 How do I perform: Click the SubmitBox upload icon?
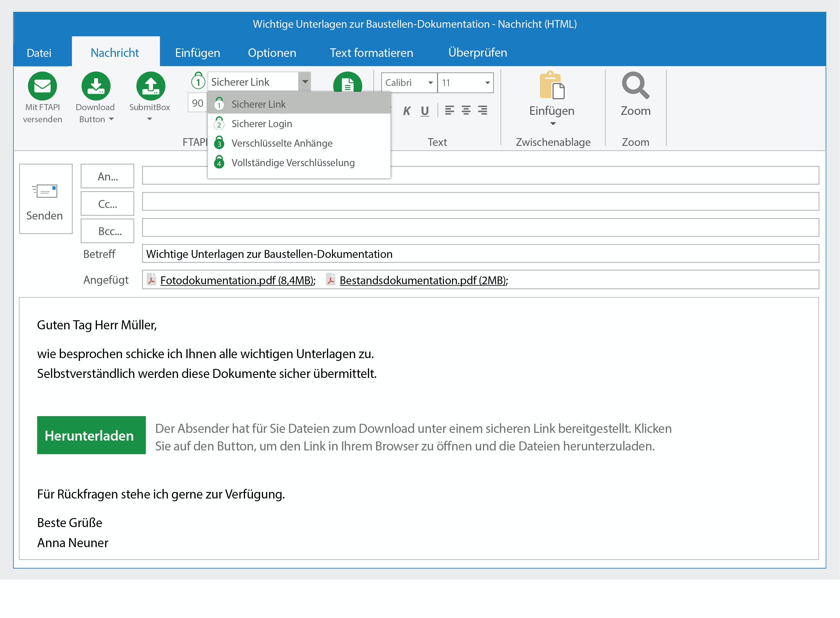[x=150, y=86]
